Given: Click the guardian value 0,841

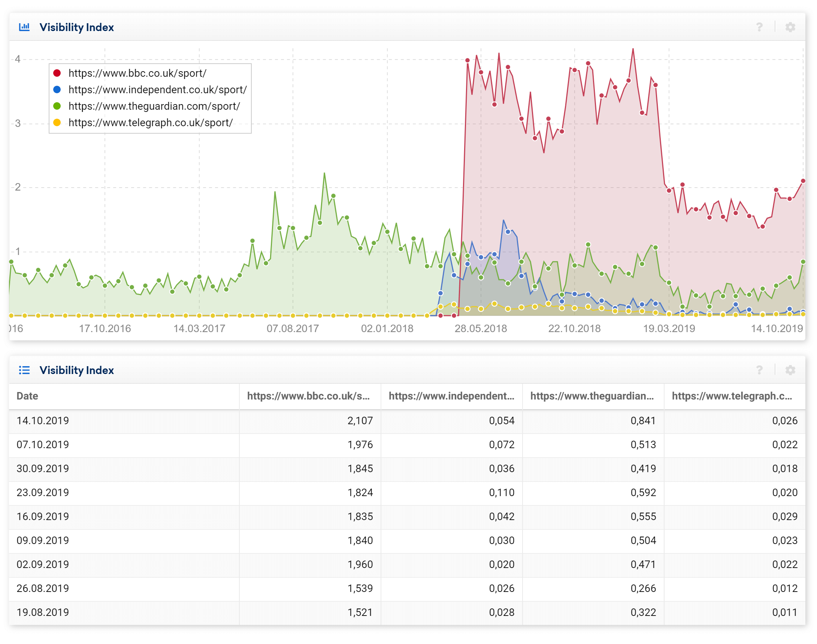Looking at the screenshot, I should pos(643,421).
